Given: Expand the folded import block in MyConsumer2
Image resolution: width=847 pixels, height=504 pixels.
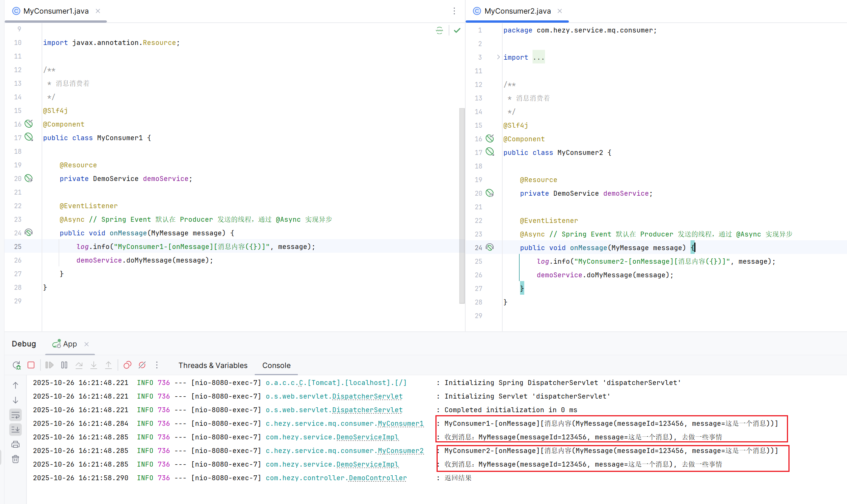Looking at the screenshot, I should (x=498, y=57).
